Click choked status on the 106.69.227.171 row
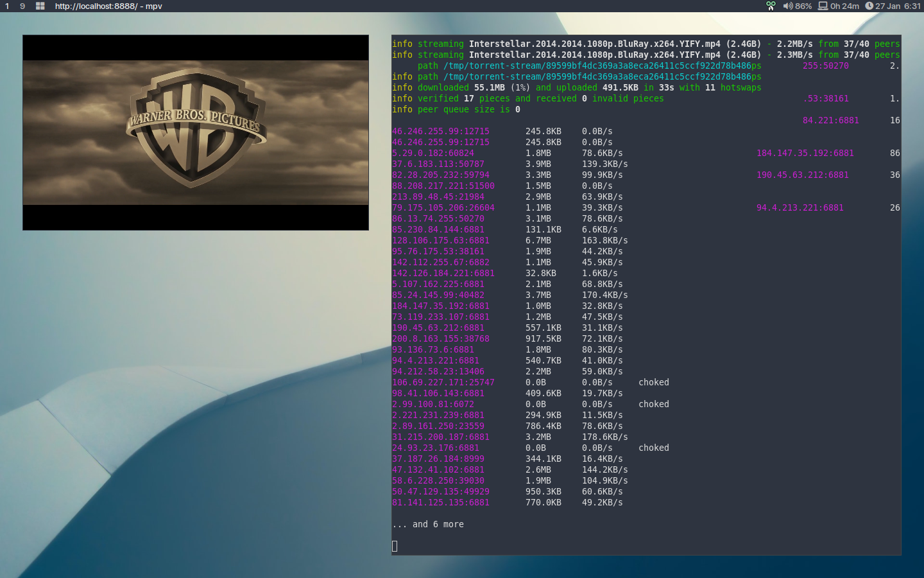The image size is (924, 578). coord(654,382)
